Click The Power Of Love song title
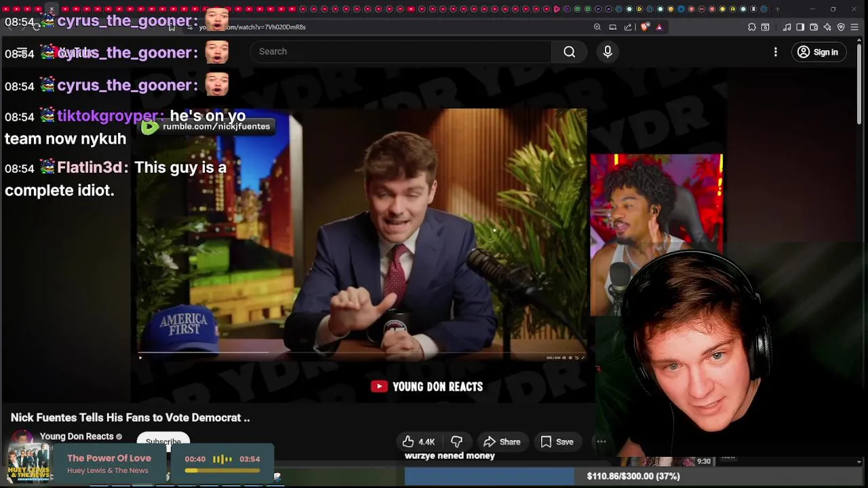Viewport: 868px width, 488px height. (x=109, y=458)
